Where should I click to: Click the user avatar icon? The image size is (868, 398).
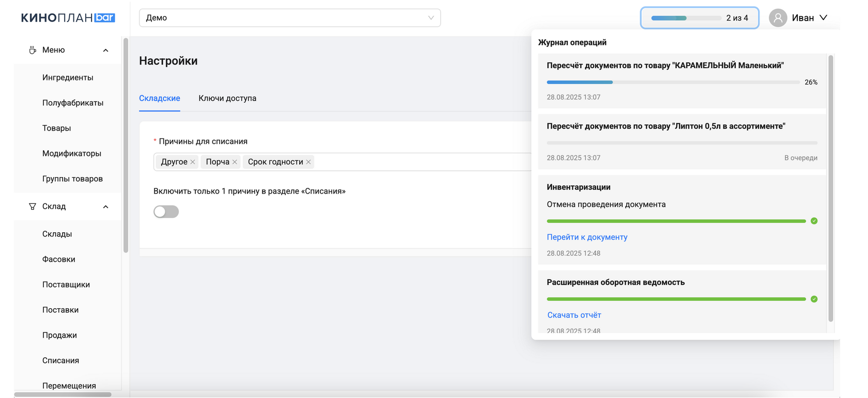(x=778, y=18)
